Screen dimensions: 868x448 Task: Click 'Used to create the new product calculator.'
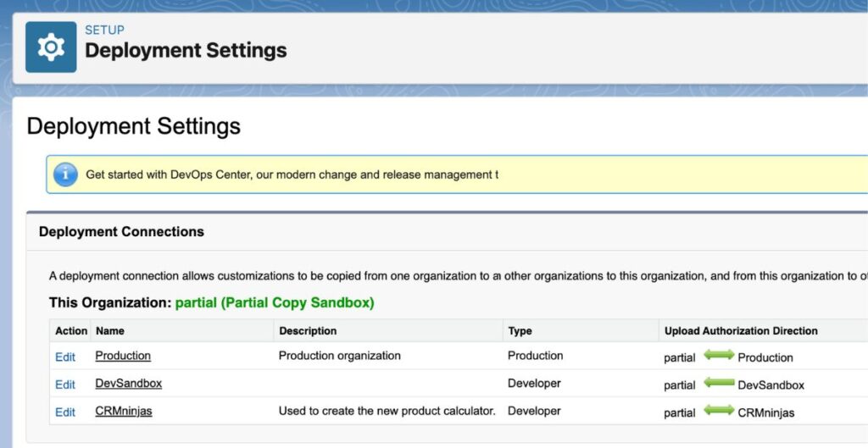[387, 411]
